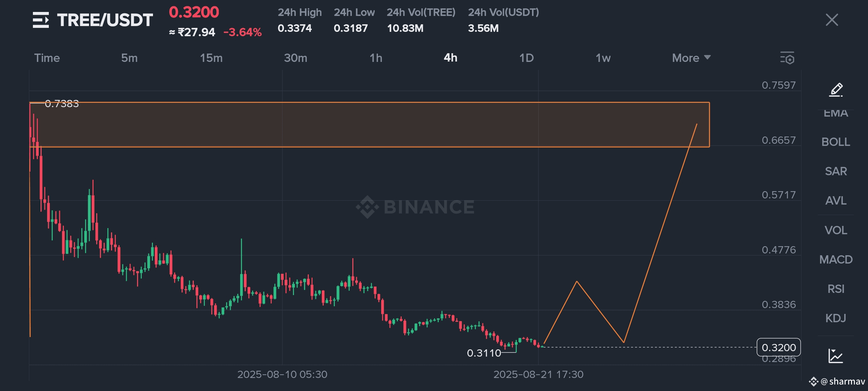Image resolution: width=868 pixels, height=391 pixels.
Task: Toggle the KDJ indicator
Action: (835, 318)
